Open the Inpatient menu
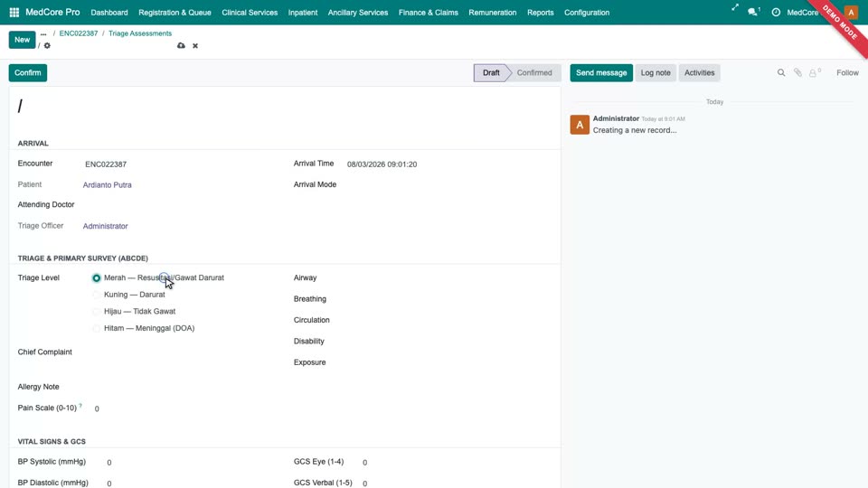Screen dimensions: 868x488 [x=303, y=12]
